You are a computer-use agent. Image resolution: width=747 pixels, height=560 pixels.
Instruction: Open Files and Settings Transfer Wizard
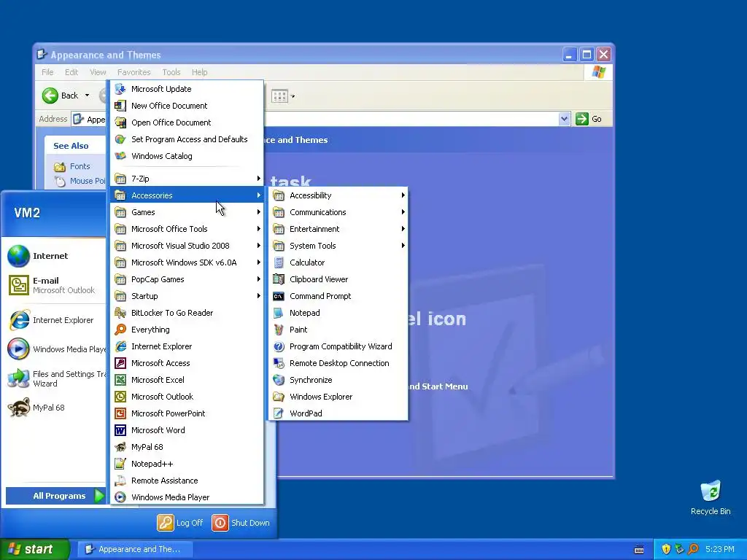coord(56,378)
